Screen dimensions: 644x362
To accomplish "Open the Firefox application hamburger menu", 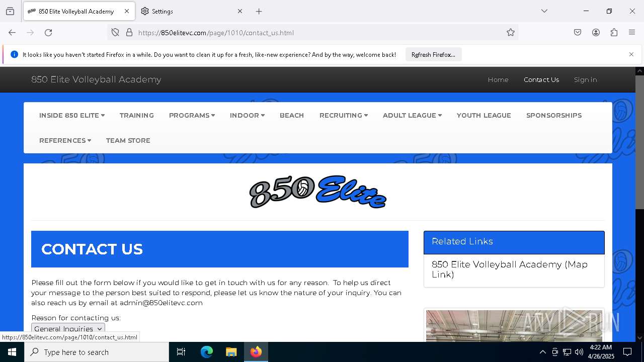I will [632, 33].
